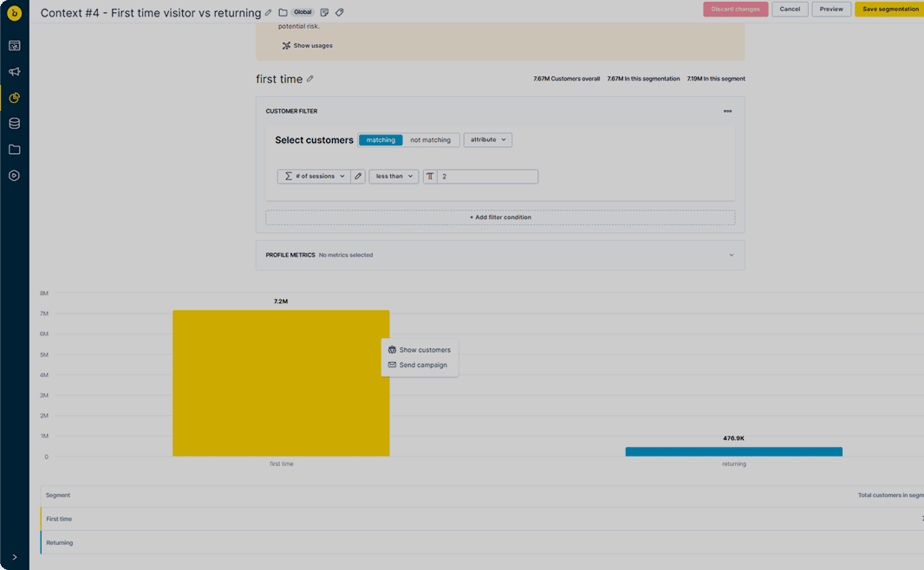Click pencil icon to rename segmentation title
The image size is (924, 570).
[269, 13]
